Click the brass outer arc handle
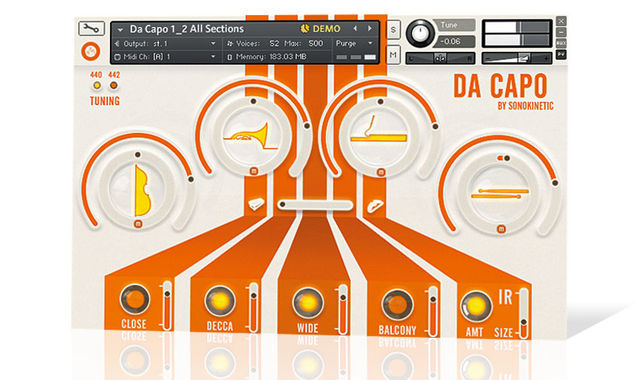This screenshot has height=380, width=640. tap(307, 126)
